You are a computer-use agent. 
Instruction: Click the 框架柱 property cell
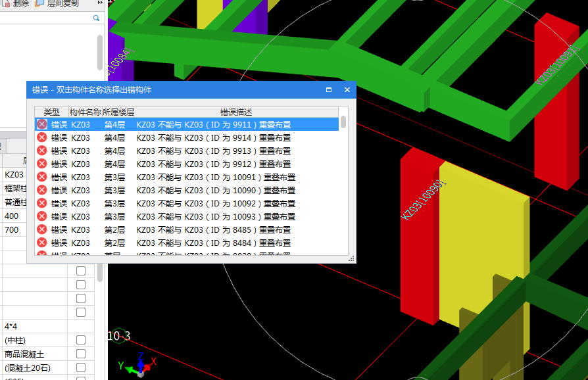14,189
